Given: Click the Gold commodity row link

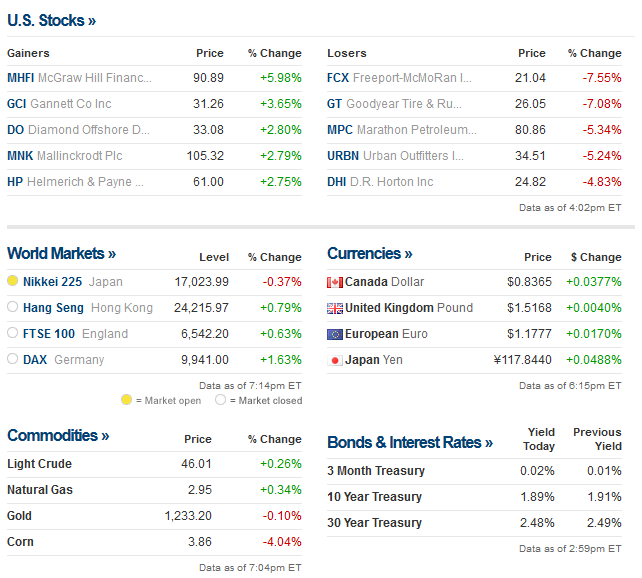Looking at the screenshot, I should pos(20,516).
